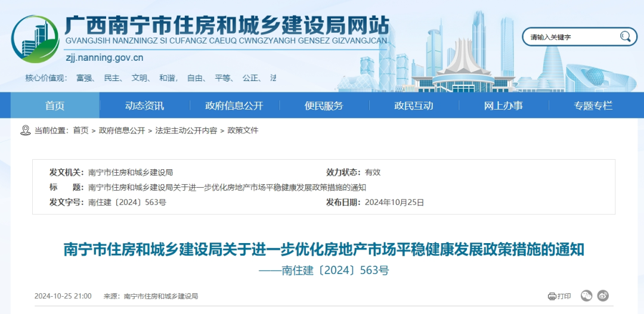
Task: Click the site title 广西南宁市住房和城乡建设局网站
Action: (x=227, y=26)
